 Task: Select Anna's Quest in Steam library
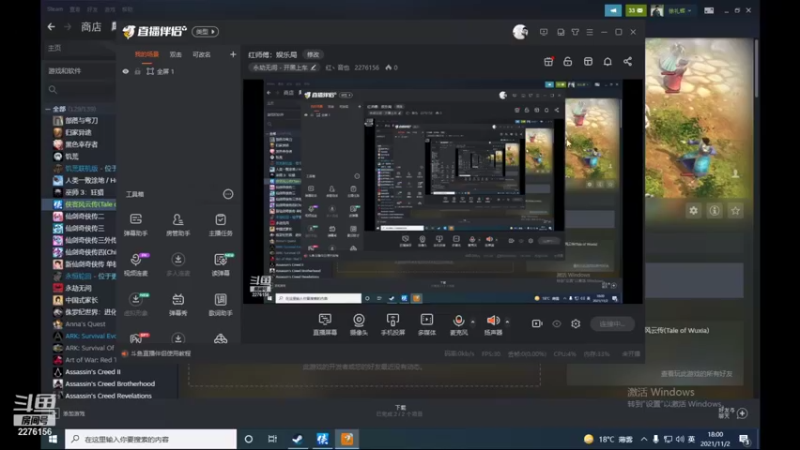click(x=85, y=324)
